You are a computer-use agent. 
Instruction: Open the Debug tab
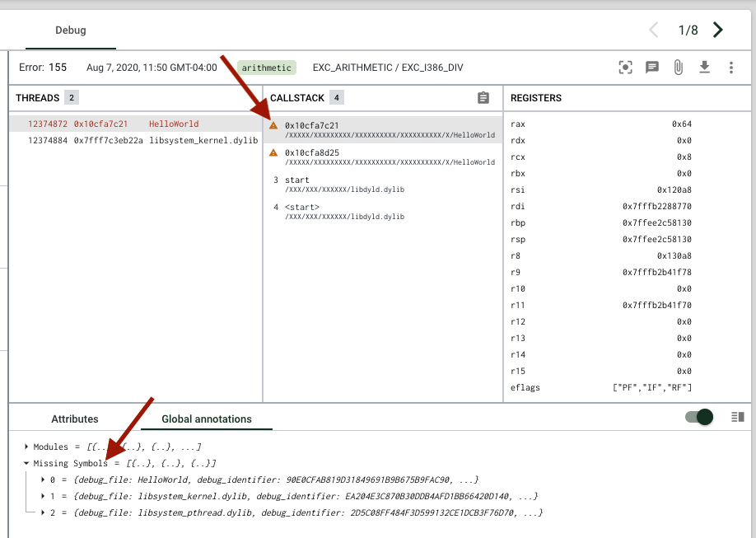(x=71, y=30)
